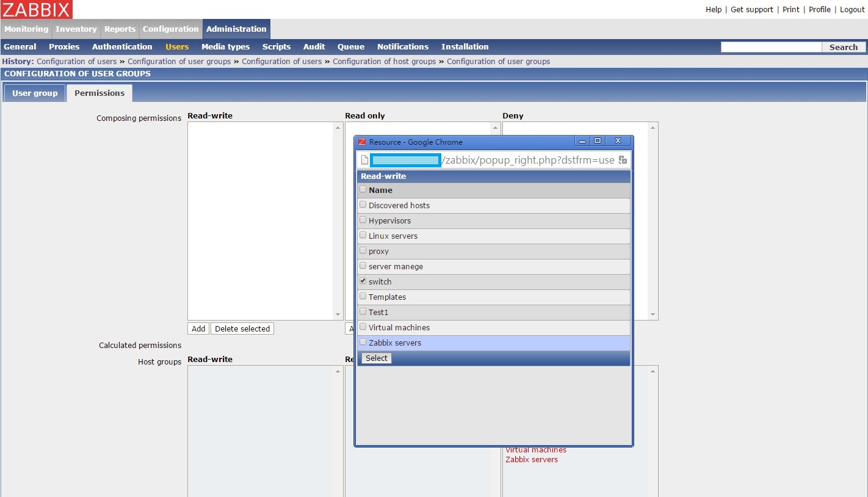
Task: Click Delete selected under Read-write list
Action: point(242,328)
